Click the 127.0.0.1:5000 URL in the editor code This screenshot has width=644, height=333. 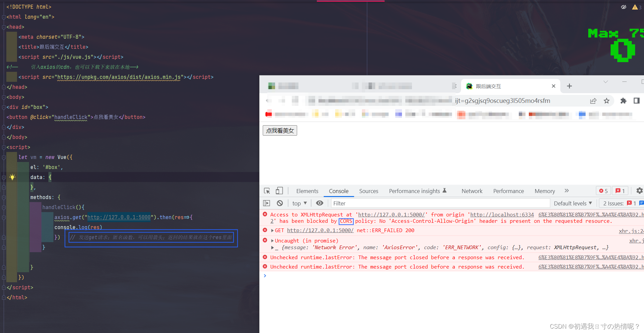coord(119,217)
